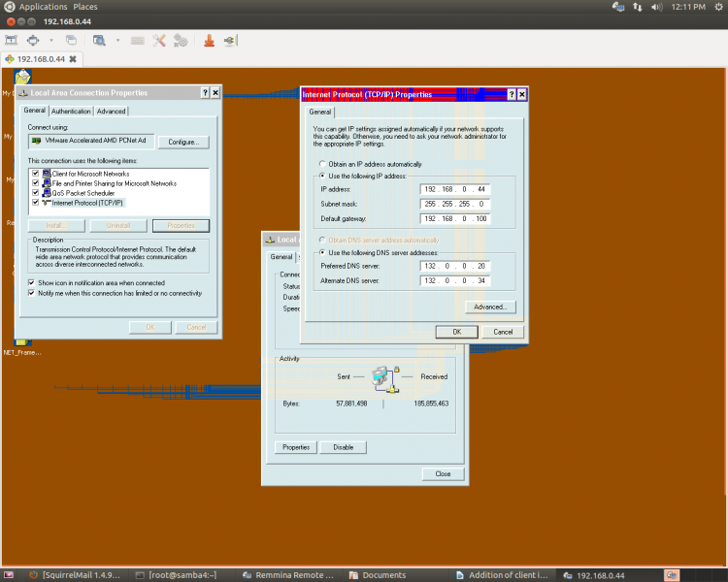Open the system gear menu in top panel
This screenshot has height=582, width=728.
click(718, 7)
